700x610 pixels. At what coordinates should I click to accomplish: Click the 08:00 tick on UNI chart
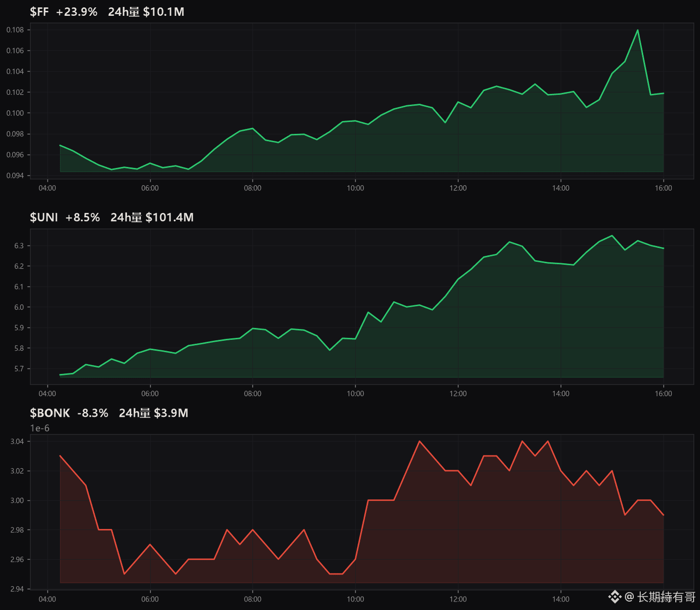(x=252, y=394)
